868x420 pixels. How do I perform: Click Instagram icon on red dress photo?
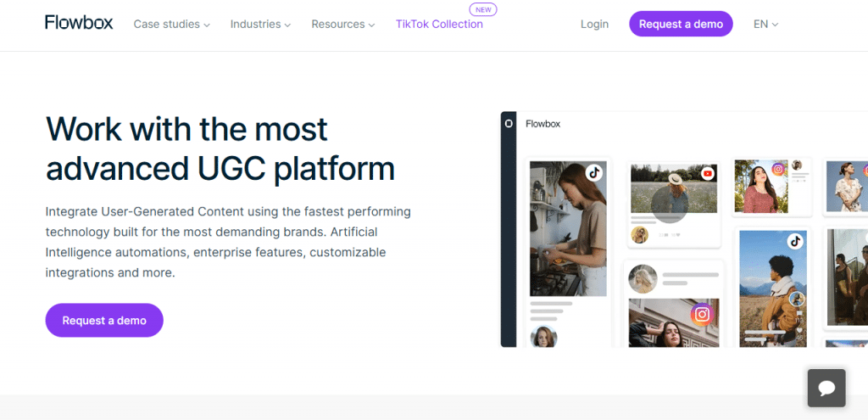pos(778,169)
